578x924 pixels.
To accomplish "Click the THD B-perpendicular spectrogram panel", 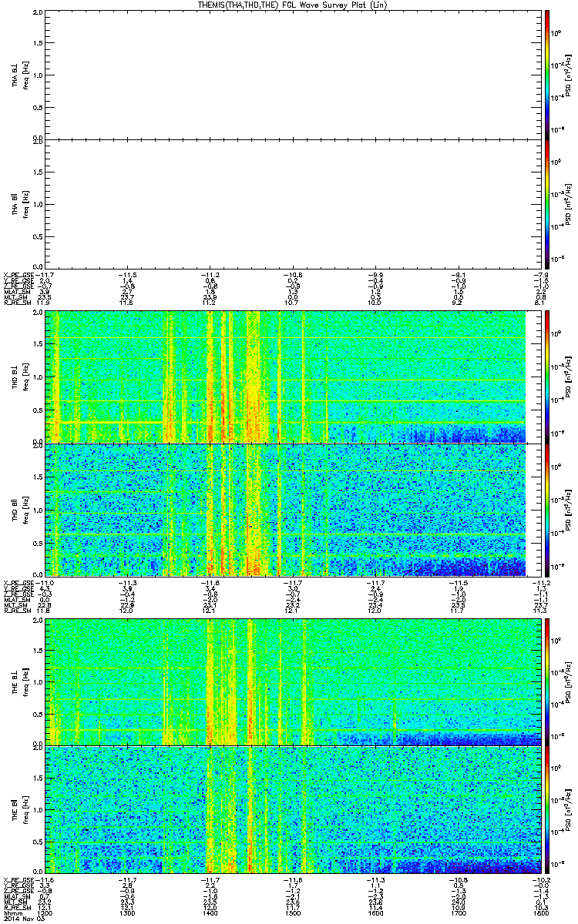I will coord(288,377).
